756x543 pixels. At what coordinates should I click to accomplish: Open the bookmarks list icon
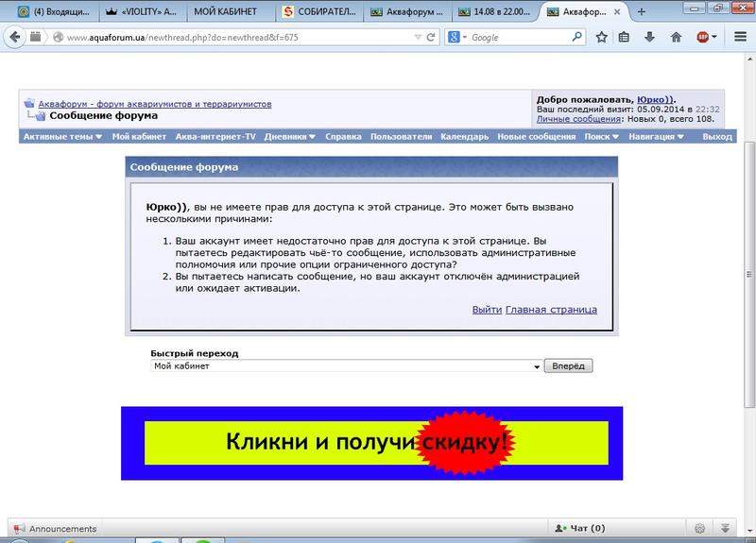pyautogui.click(x=624, y=37)
